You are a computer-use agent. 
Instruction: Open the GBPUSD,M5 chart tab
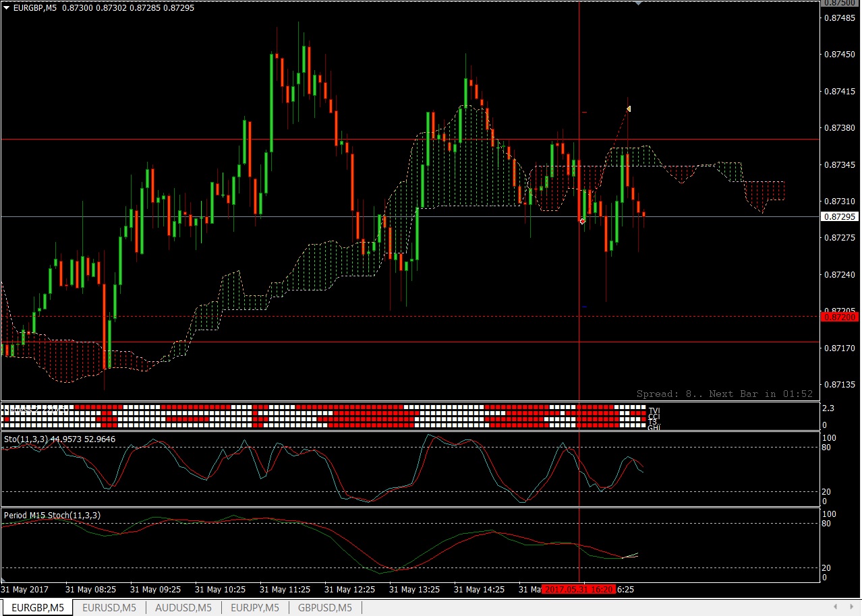point(325,608)
